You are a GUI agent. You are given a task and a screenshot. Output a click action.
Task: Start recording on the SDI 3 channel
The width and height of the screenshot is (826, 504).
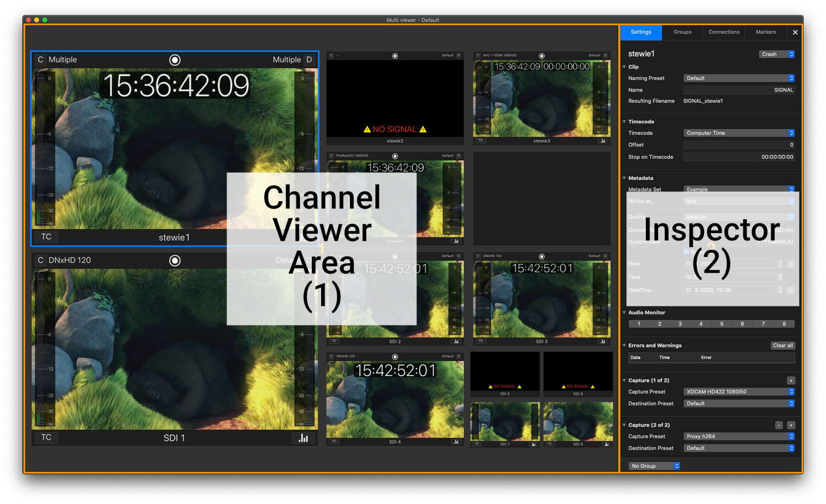click(542, 256)
